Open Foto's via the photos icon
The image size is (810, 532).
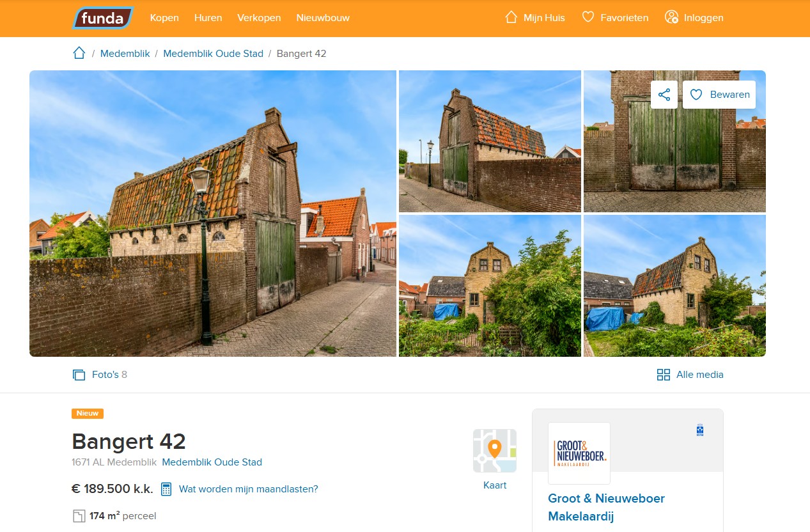tap(79, 374)
